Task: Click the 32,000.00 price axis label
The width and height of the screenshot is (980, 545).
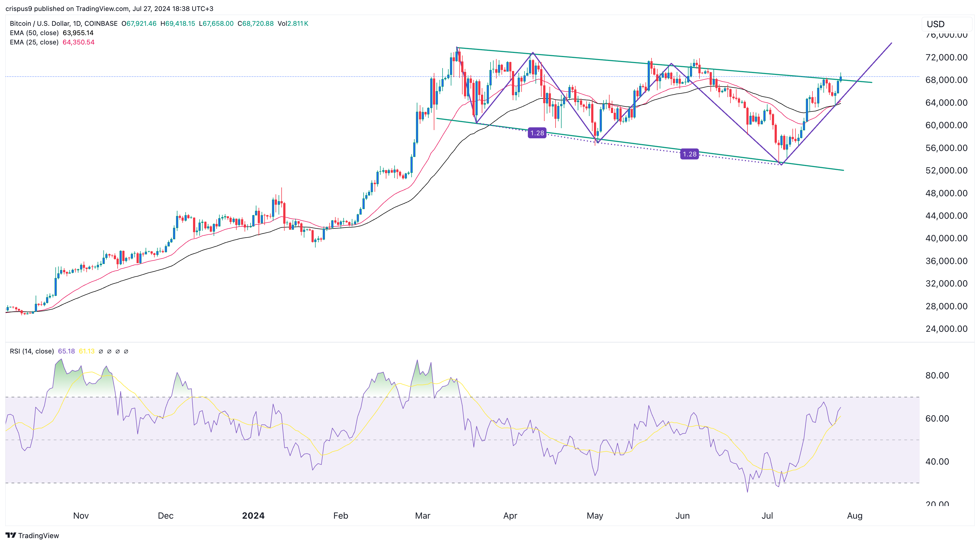Action: pyautogui.click(x=946, y=283)
